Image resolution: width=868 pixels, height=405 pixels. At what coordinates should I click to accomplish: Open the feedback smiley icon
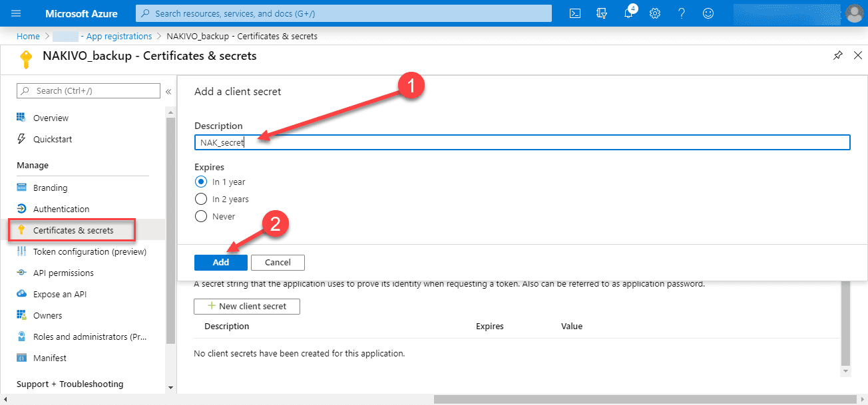tap(708, 13)
